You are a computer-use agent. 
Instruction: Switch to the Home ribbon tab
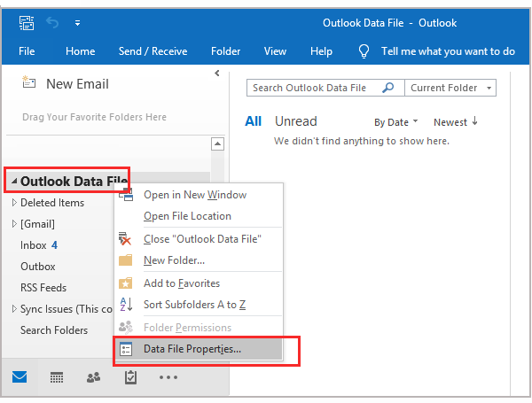[81, 51]
